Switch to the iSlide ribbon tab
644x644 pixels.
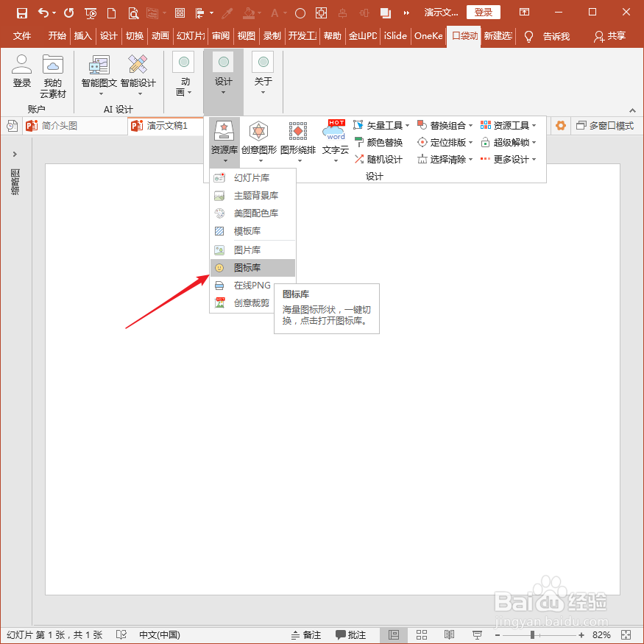tap(395, 36)
